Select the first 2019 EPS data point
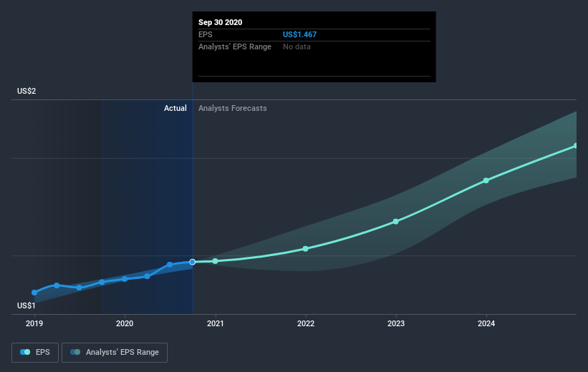 click(x=34, y=293)
